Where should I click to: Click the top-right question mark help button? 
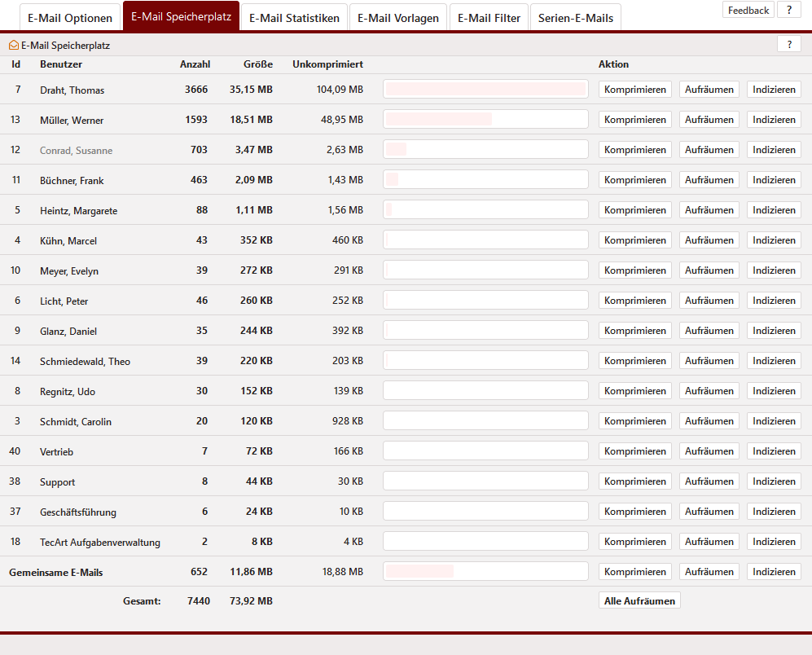coord(788,11)
